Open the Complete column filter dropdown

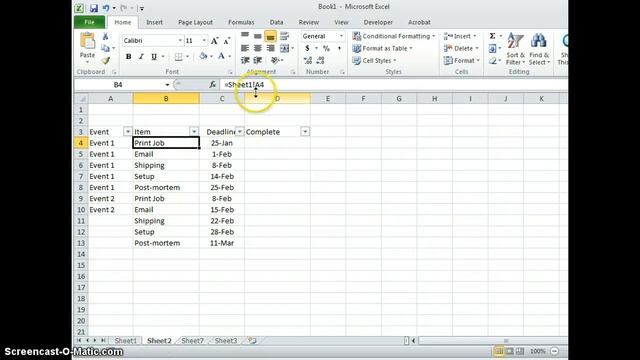[305, 132]
